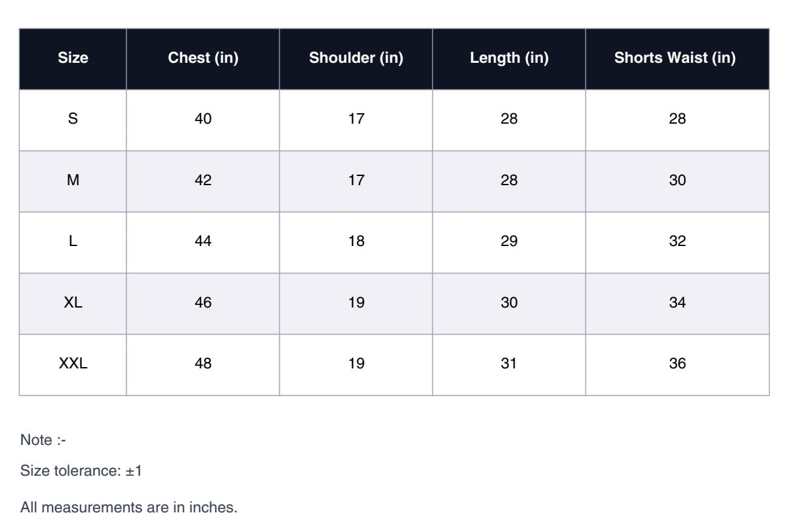Click the Size column header
This screenshot has height=532, width=803.
(x=73, y=58)
